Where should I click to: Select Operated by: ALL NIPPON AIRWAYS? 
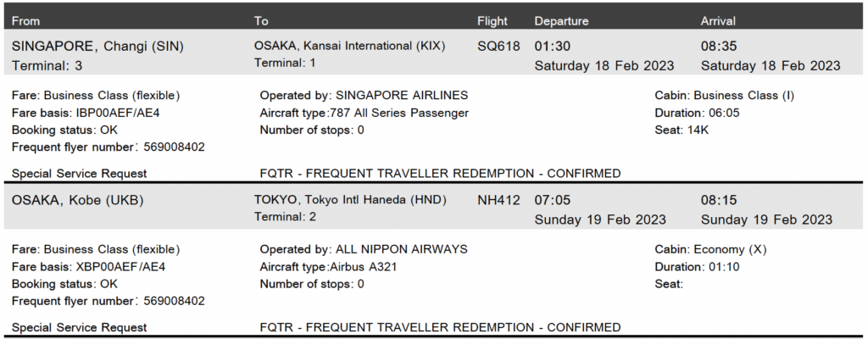[x=364, y=249]
